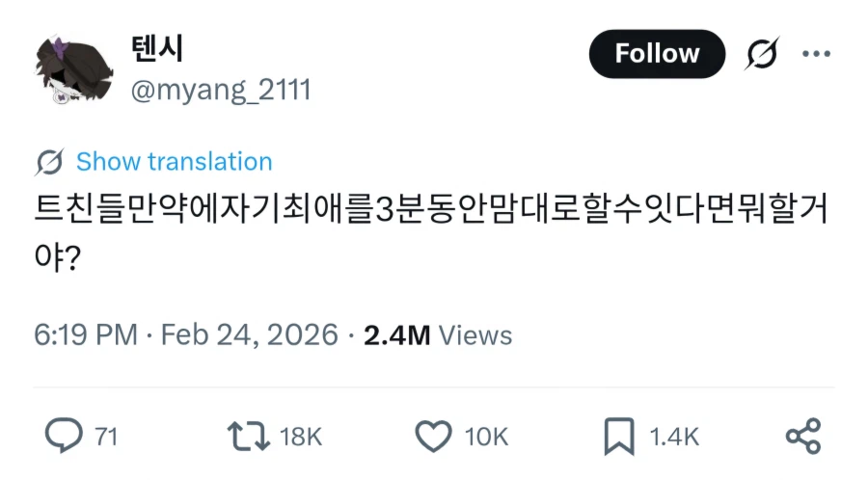Click the 18K reposts count
Screen dimensions: 868x480
coord(300,437)
